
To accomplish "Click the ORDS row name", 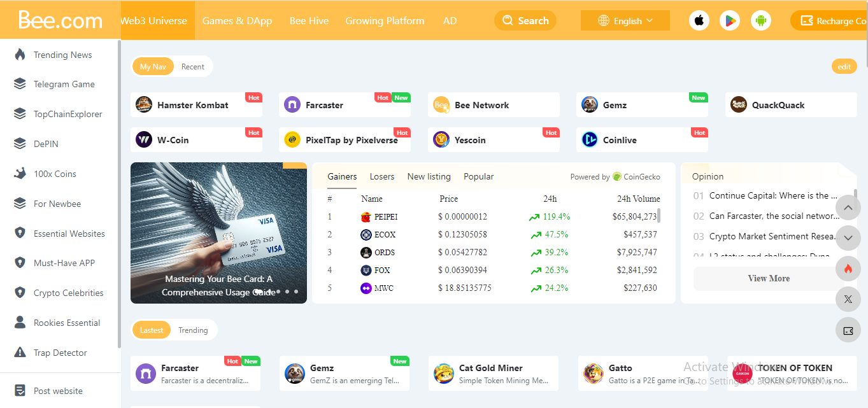I will coord(385,252).
